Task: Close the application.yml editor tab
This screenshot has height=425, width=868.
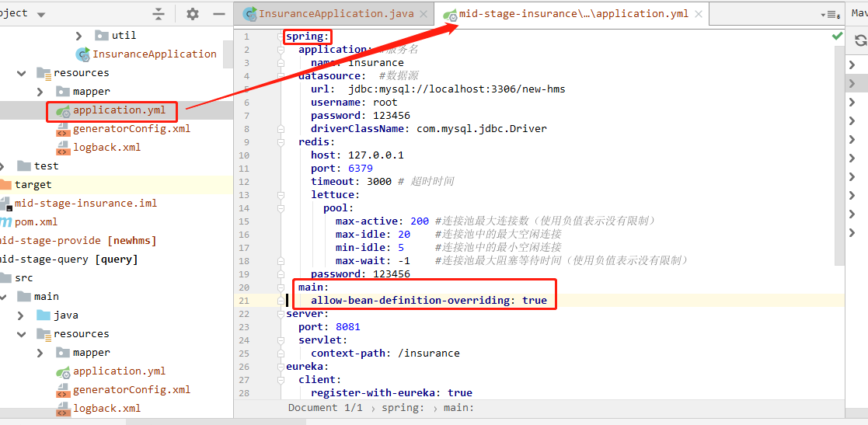Action: tap(698, 14)
